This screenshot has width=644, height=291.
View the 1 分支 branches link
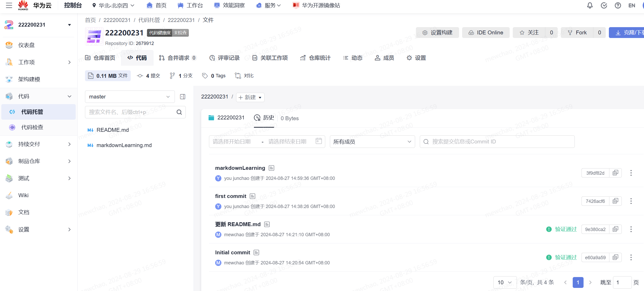(181, 76)
